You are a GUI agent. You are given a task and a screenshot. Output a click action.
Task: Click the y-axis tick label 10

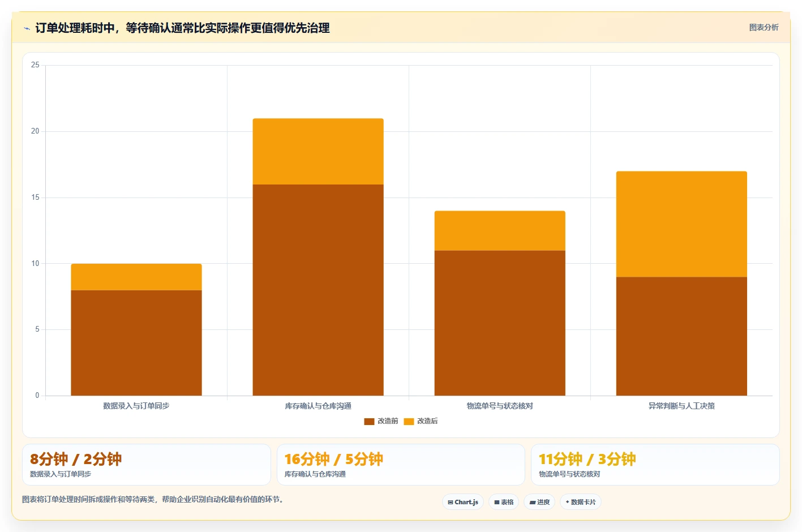click(x=35, y=264)
